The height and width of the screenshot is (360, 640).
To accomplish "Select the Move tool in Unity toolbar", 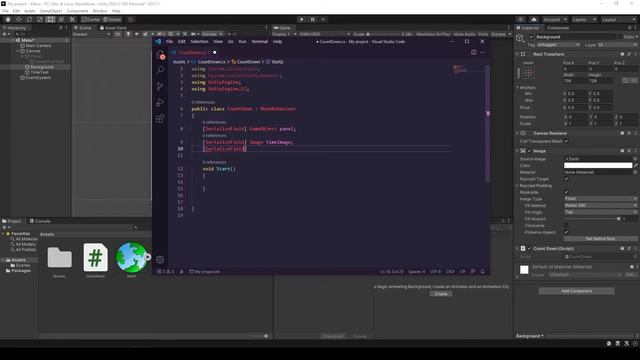I will coord(18,19).
